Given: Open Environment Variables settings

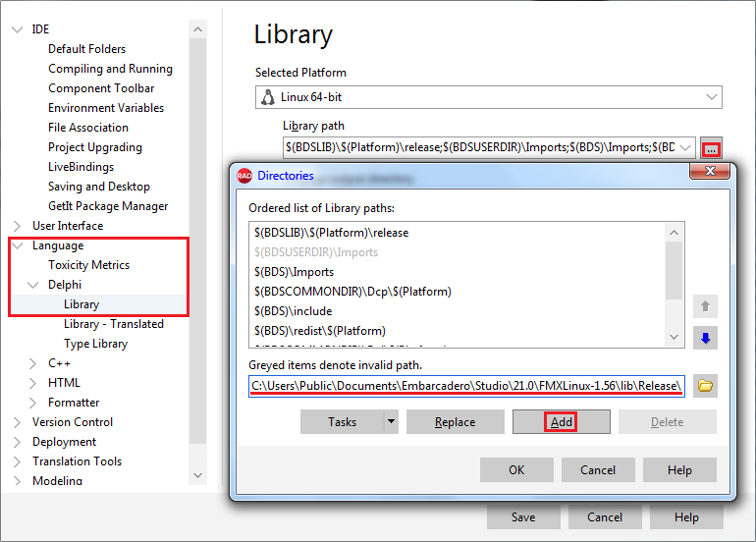Looking at the screenshot, I should [x=106, y=108].
